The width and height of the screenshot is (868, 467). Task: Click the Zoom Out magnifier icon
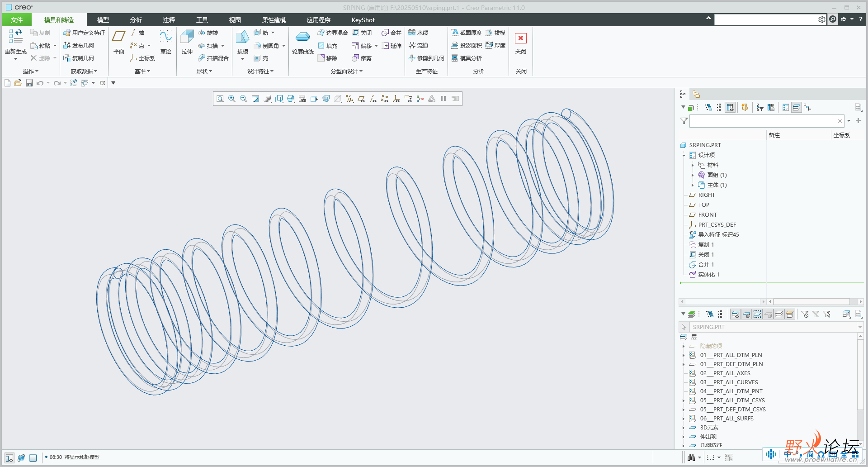point(244,99)
